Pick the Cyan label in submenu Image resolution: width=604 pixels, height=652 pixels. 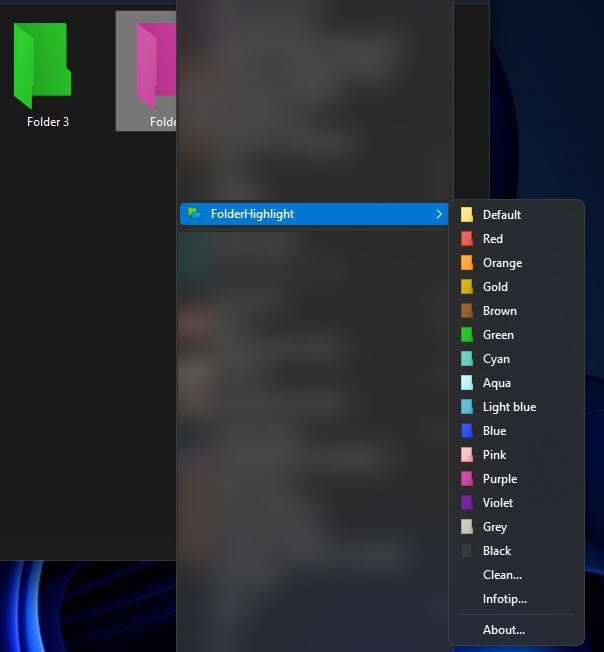point(496,359)
